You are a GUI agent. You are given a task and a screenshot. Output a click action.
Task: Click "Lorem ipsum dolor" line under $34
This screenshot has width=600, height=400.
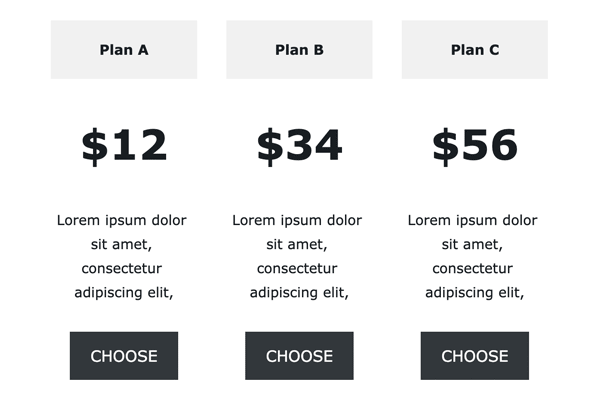(x=297, y=220)
